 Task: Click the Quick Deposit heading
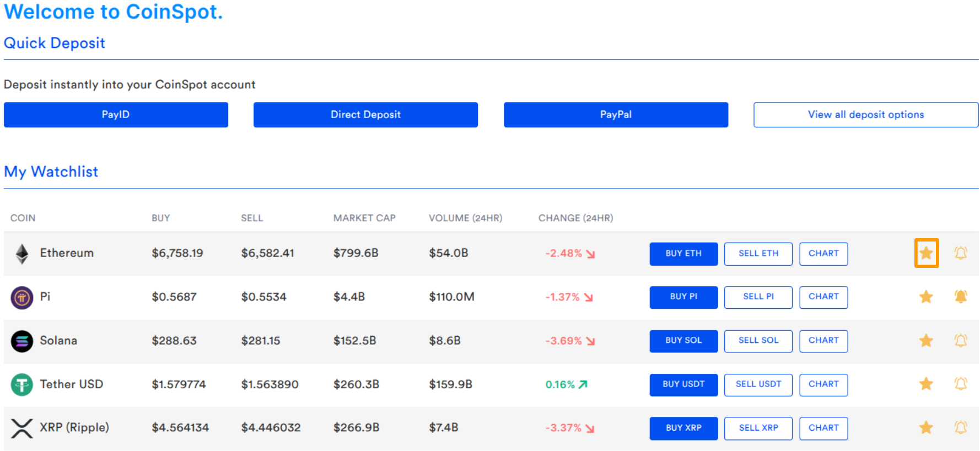[55, 43]
